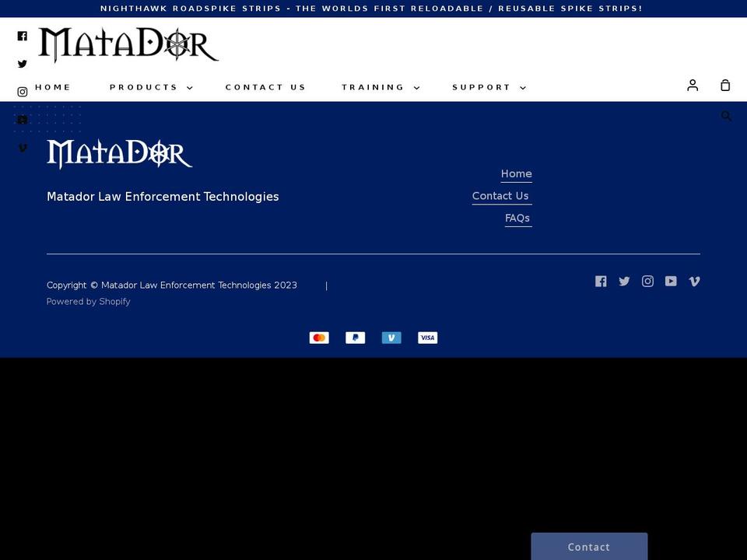The image size is (747, 560).
Task: Open Support in the navigation bar
Action: [x=481, y=87]
